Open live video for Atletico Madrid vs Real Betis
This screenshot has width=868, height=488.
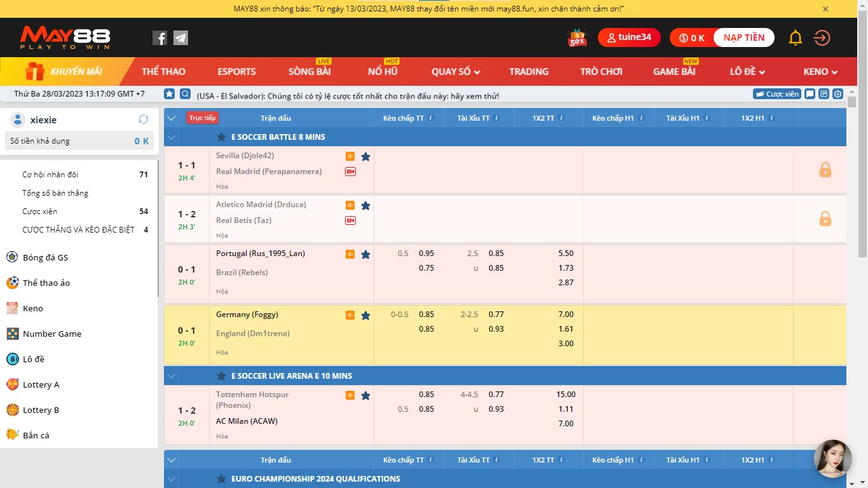350,220
